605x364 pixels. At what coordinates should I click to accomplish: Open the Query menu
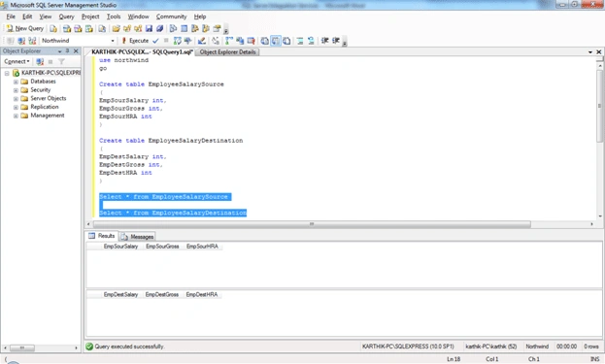click(66, 17)
